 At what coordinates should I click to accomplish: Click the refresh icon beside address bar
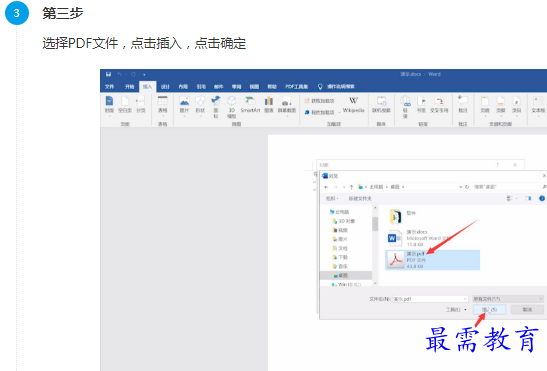click(x=467, y=187)
